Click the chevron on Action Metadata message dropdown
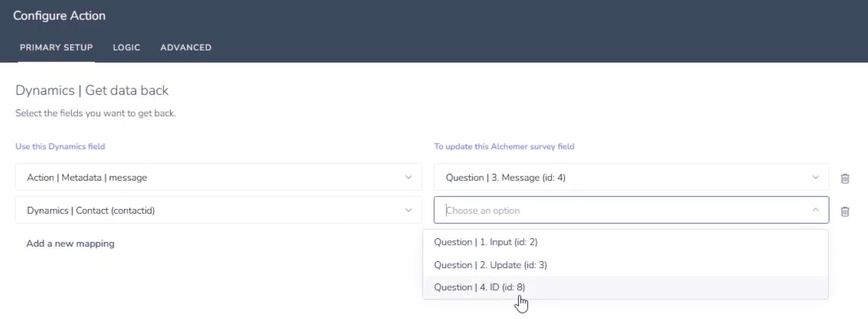 (408, 177)
